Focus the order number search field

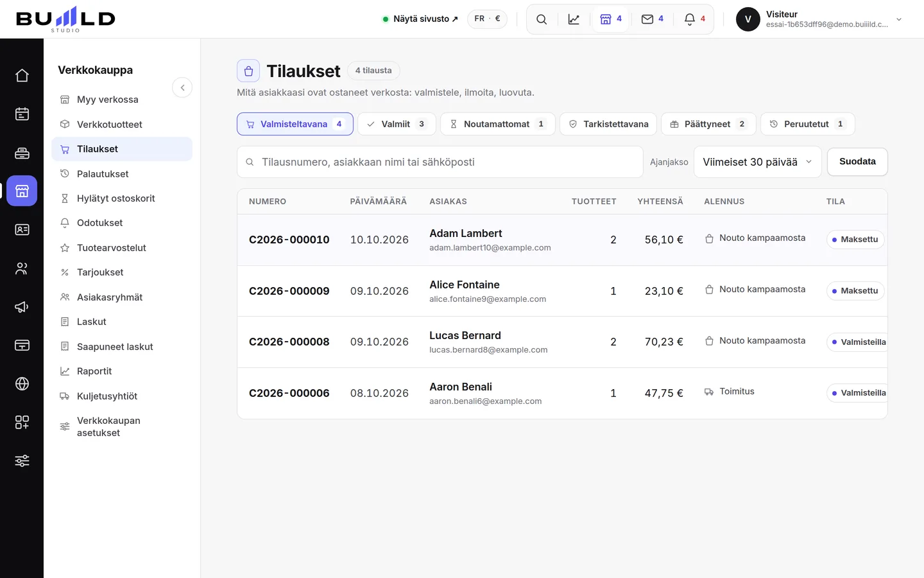440,162
